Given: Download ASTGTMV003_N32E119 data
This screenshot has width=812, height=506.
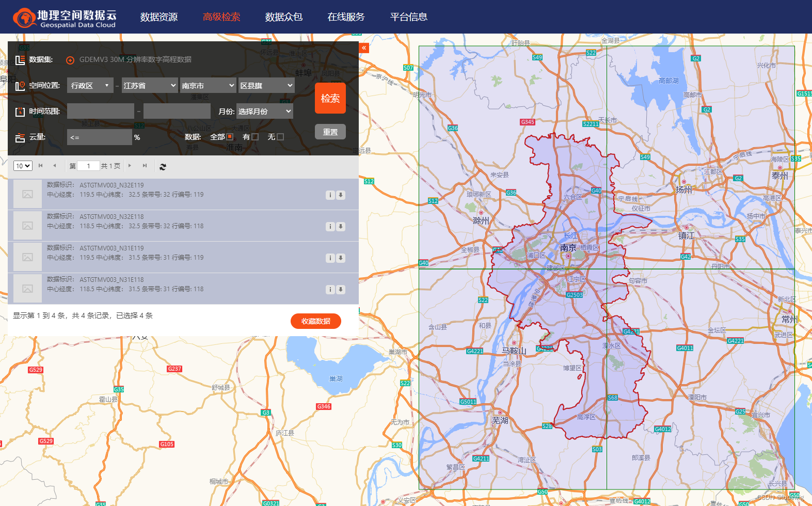Looking at the screenshot, I should click(x=341, y=195).
